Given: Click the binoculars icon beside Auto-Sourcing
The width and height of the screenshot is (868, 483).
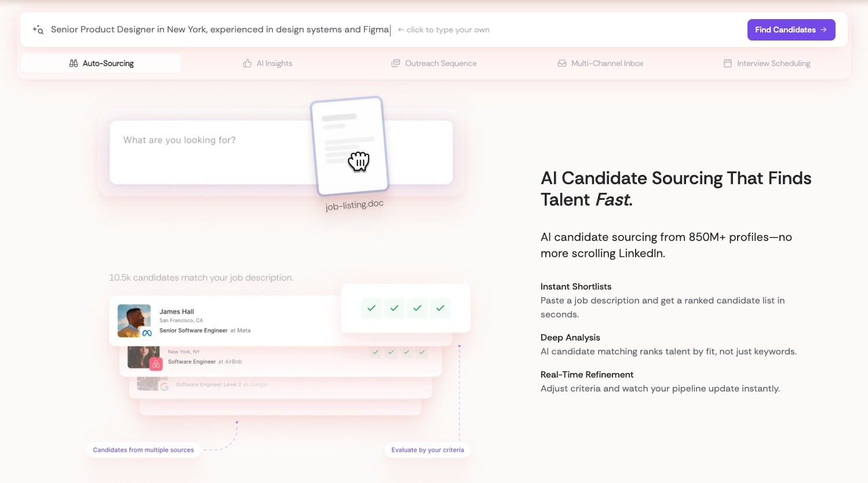Looking at the screenshot, I should (x=74, y=63).
